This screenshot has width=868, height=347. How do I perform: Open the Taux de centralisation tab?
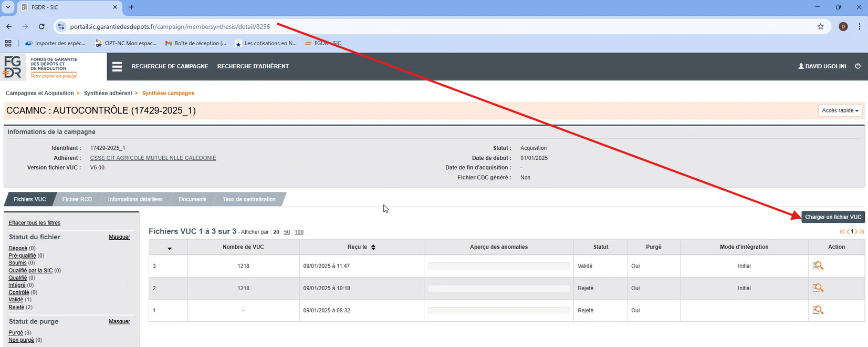pyautogui.click(x=249, y=199)
